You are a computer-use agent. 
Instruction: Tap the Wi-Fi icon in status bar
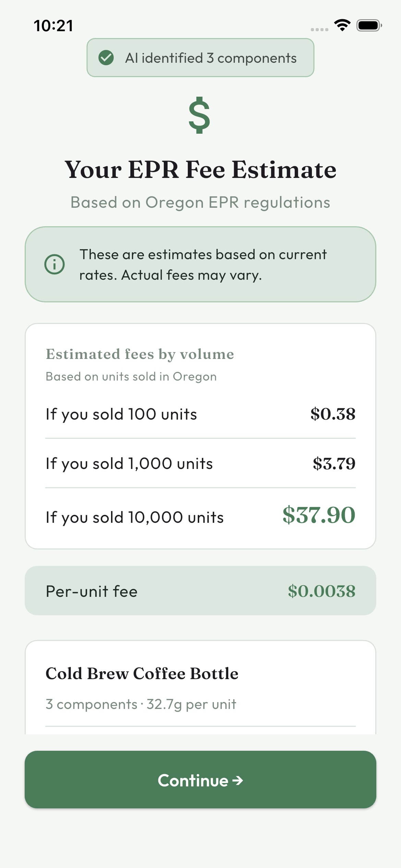point(342,24)
